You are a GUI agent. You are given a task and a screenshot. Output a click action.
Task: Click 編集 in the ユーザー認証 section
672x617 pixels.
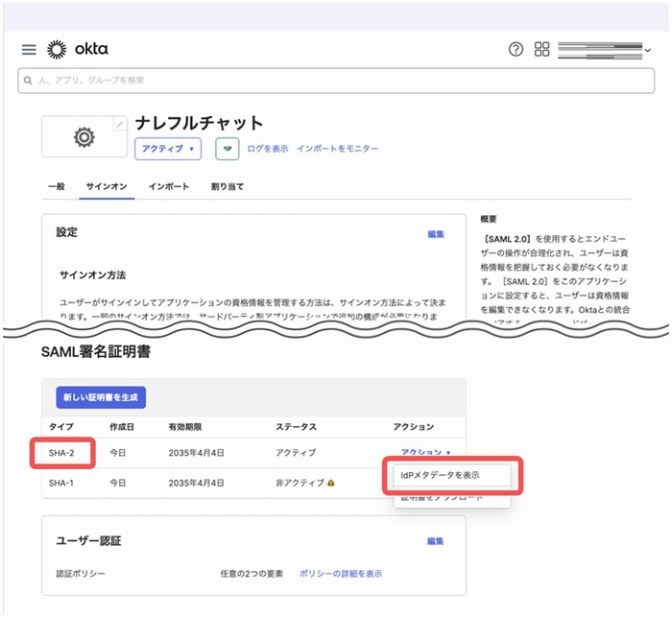[436, 541]
